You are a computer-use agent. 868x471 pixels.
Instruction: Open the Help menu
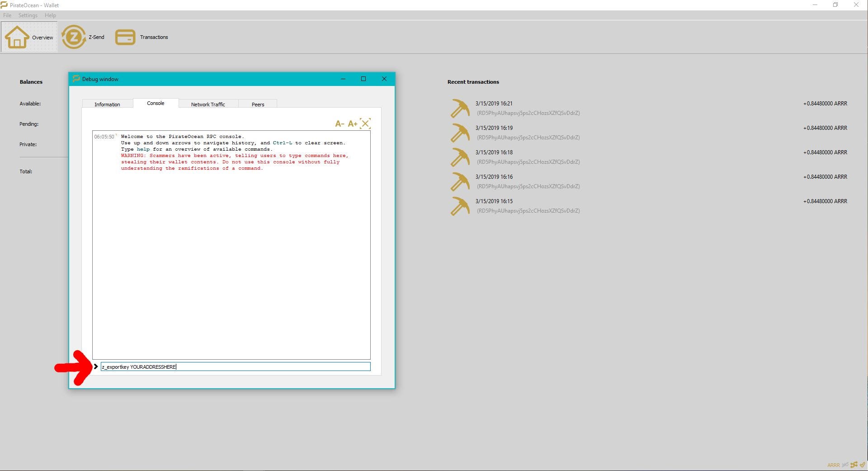click(50, 15)
